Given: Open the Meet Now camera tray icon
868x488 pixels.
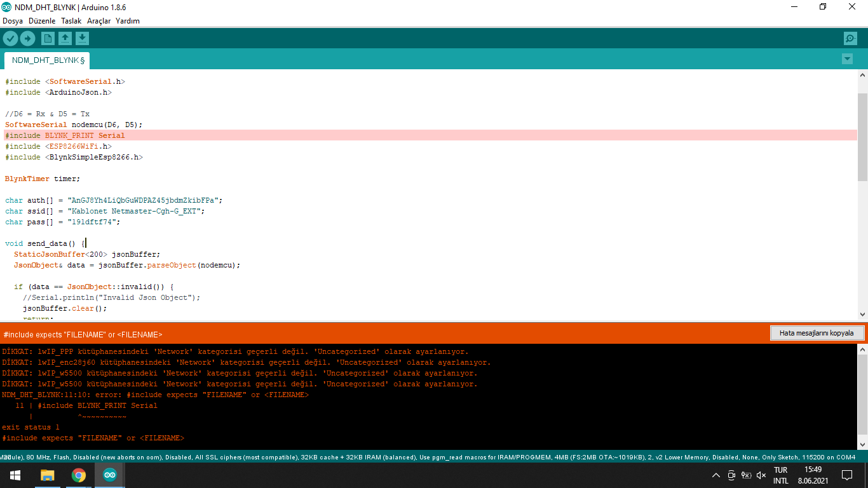Looking at the screenshot, I should tap(731, 475).
